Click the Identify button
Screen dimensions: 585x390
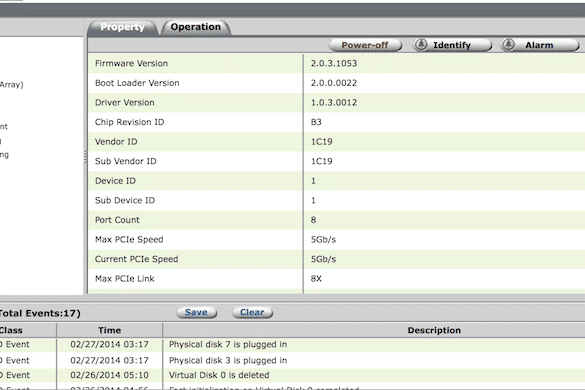[452, 45]
